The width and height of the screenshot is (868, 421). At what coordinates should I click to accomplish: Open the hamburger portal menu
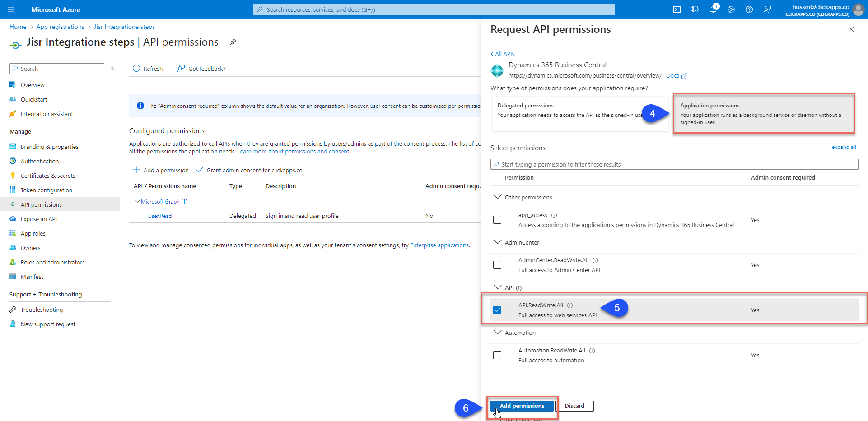pyautogui.click(x=11, y=9)
